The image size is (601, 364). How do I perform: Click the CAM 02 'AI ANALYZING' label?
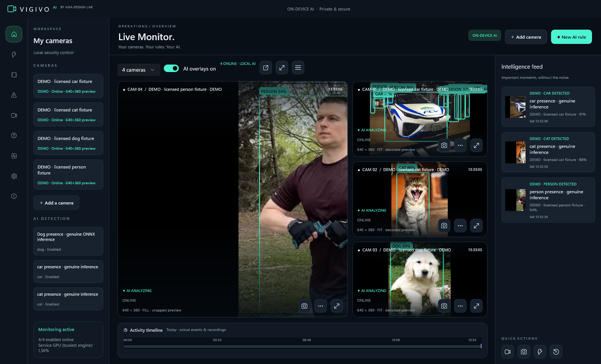[x=372, y=211]
